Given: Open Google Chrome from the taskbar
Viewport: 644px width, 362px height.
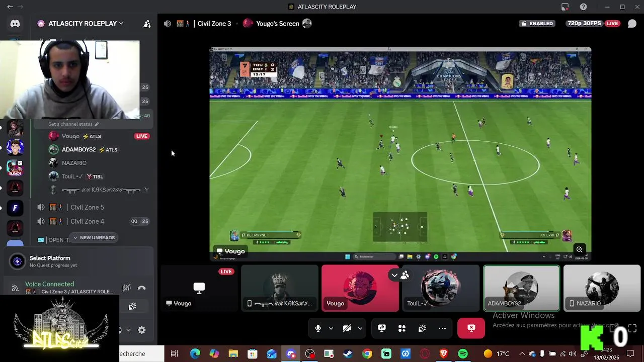Looking at the screenshot, I should (x=367, y=354).
